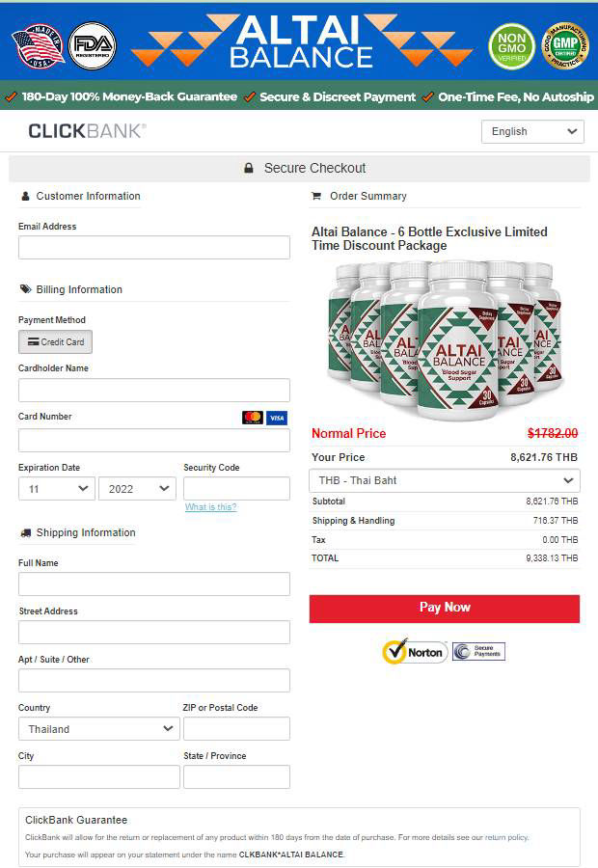Open the expiration year dropdown showing 2022

point(137,488)
